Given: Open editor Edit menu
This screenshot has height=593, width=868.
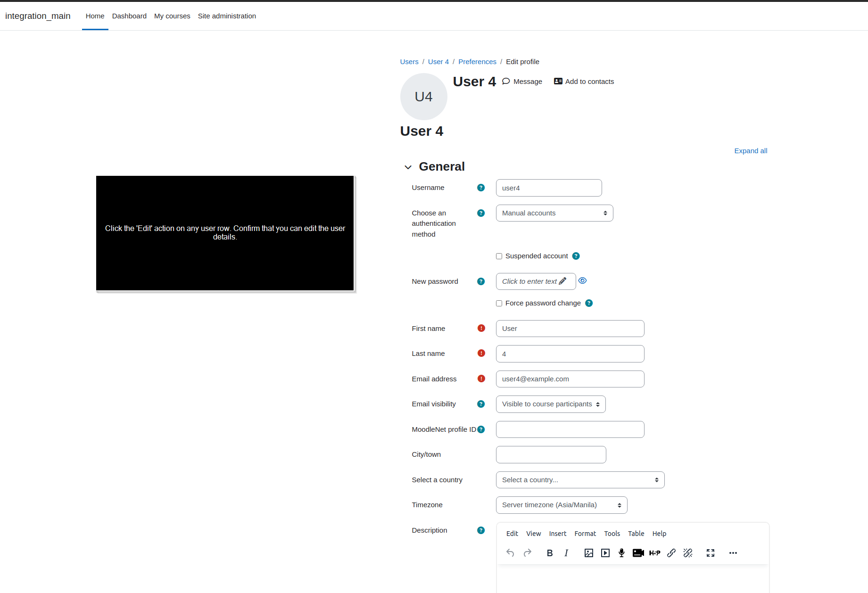Looking at the screenshot, I should 512,534.
